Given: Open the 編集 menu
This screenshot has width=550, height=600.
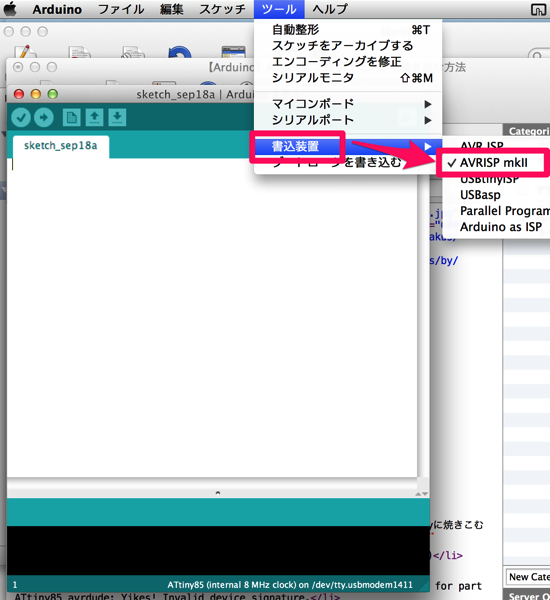Looking at the screenshot, I should pyautogui.click(x=171, y=9).
